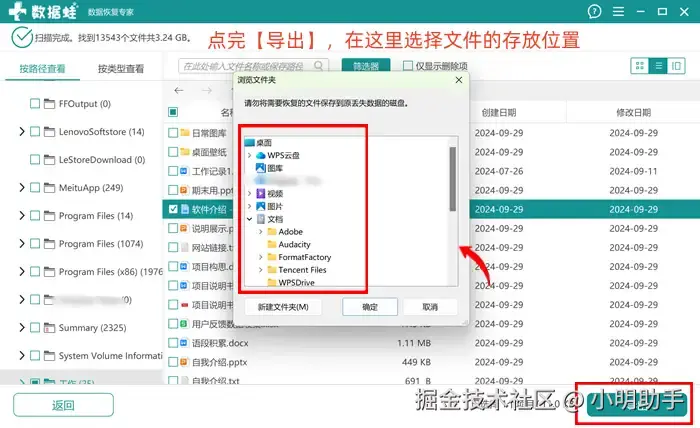Viewport: 700px width, 428px height.
Task: Focus the file name search field
Action: pyautogui.click(x=253, y=66)
